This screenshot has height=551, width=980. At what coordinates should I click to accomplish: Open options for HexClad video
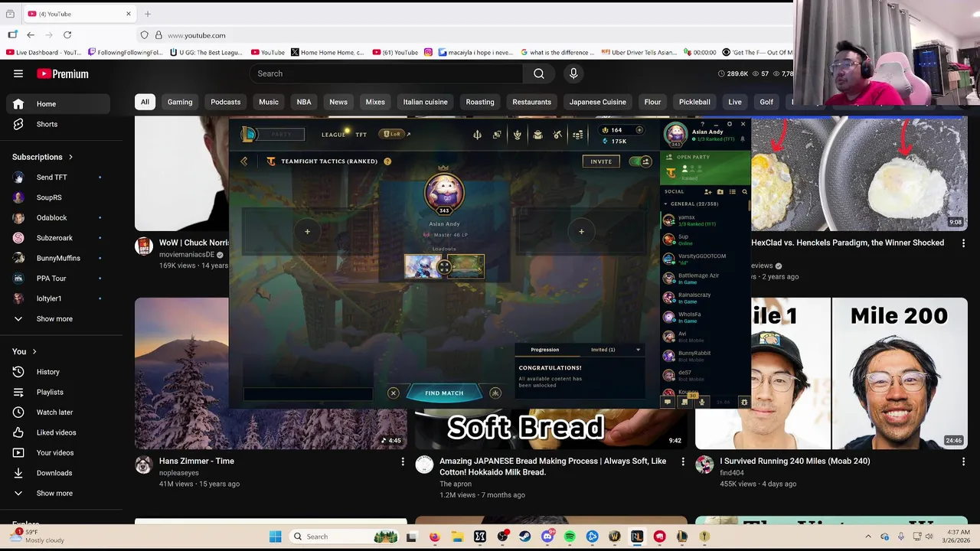963,243
